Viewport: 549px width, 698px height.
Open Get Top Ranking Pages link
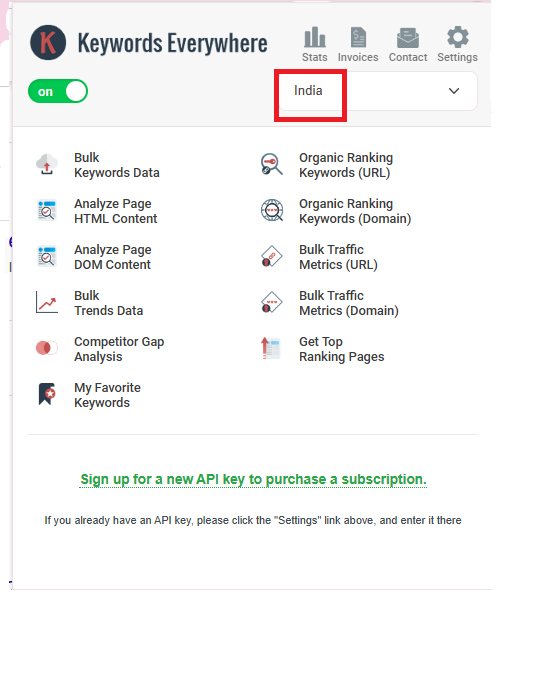pos(342,349)
